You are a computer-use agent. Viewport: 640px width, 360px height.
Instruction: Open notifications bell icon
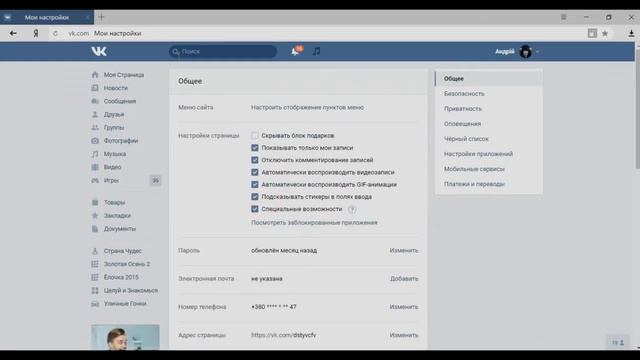(x=296, y=51)
